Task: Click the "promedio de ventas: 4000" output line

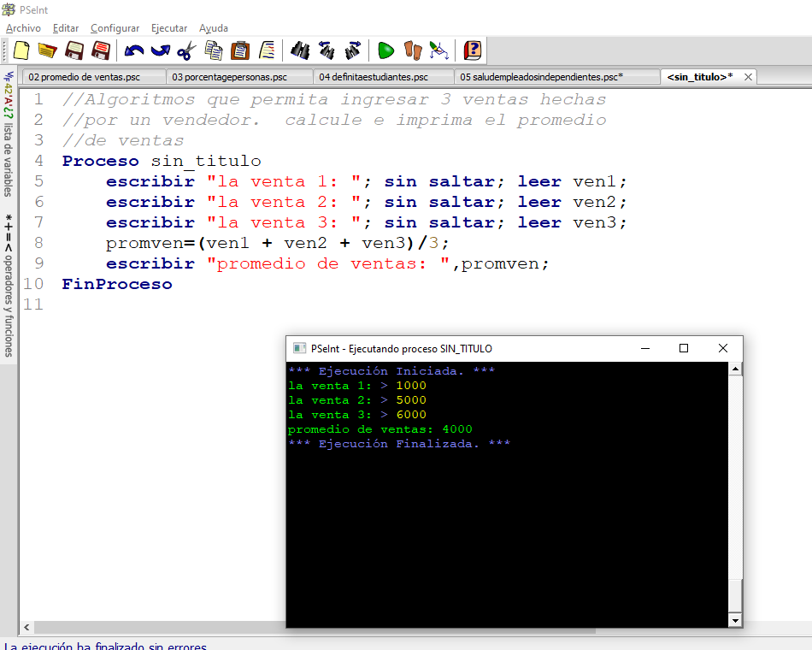Action: tap(380, 429)
